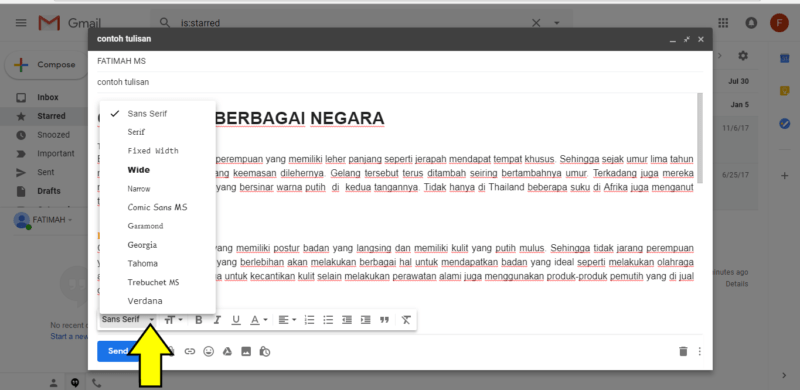Start a new message with Compose
This screenshot has width=800, height=390.
[x=47, y=65]
